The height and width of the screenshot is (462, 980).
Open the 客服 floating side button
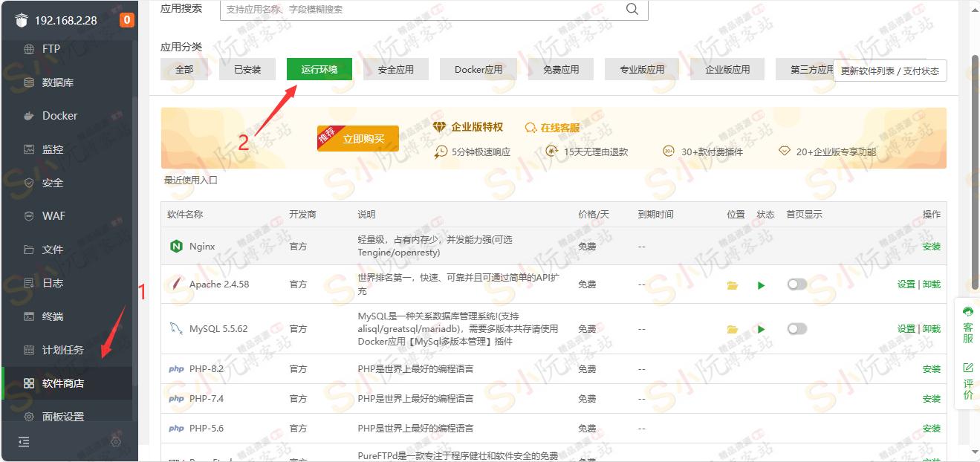pos(968,325)
